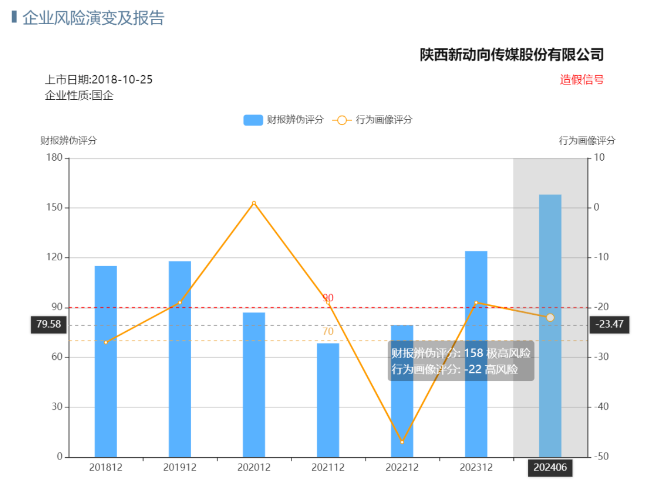Click the tooltip line 财报辨伪评分: 158 极高风险
The image size is (650, 502).
pyautogui.click(x=461, y=353)
